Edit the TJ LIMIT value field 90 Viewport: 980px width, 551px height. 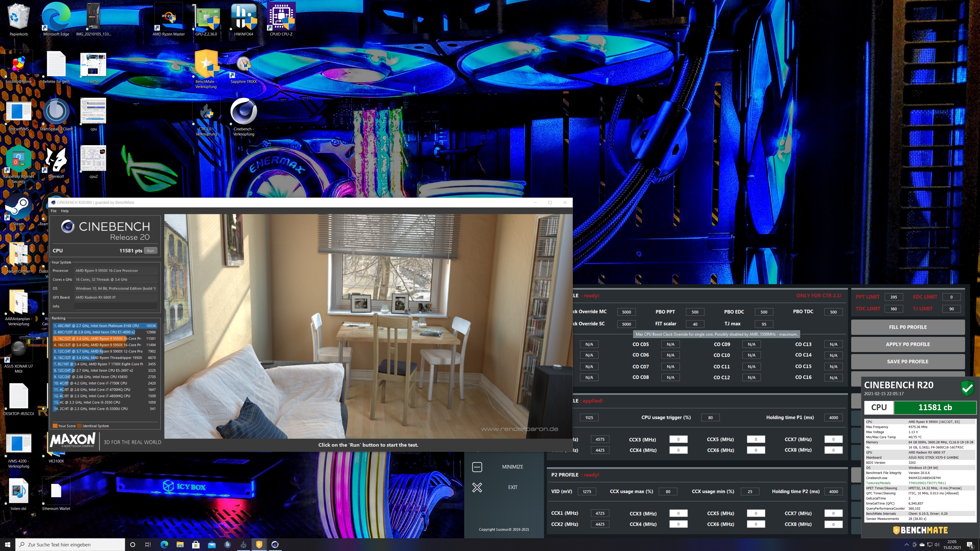point(951,309)
